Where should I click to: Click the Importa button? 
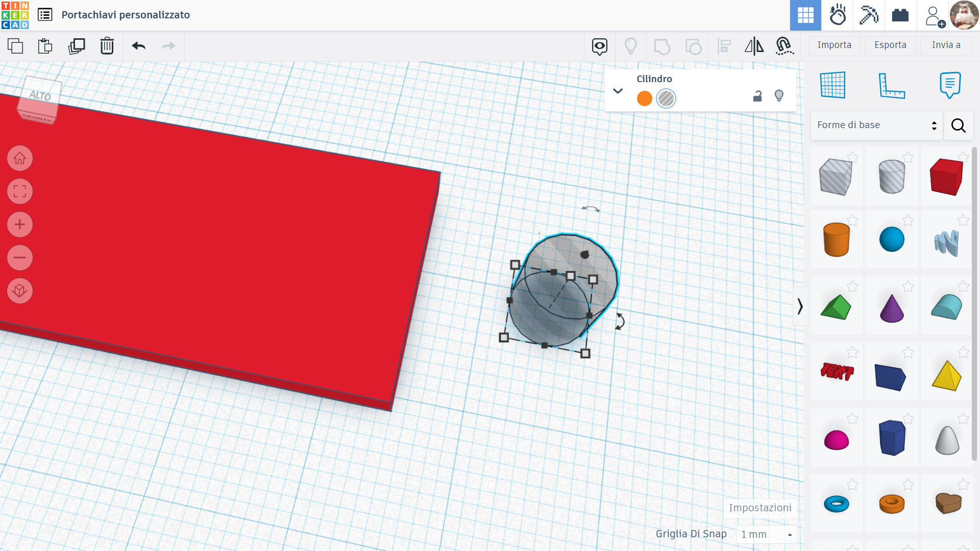tap(835, 45)
